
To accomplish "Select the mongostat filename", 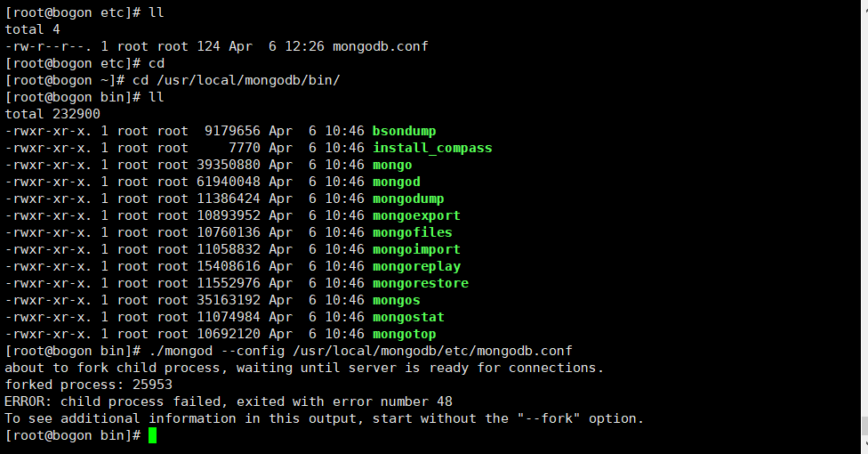I will tap(408, 317).
